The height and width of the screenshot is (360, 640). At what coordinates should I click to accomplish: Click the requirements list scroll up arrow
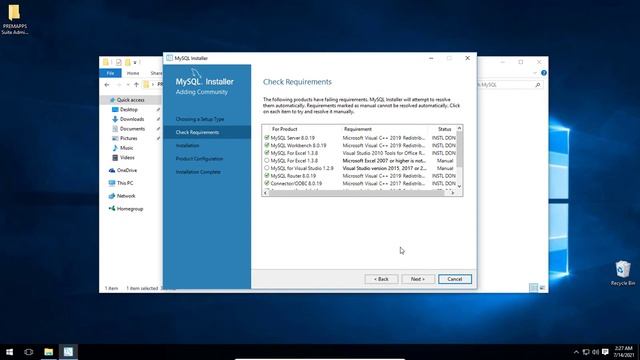[459, 128]
